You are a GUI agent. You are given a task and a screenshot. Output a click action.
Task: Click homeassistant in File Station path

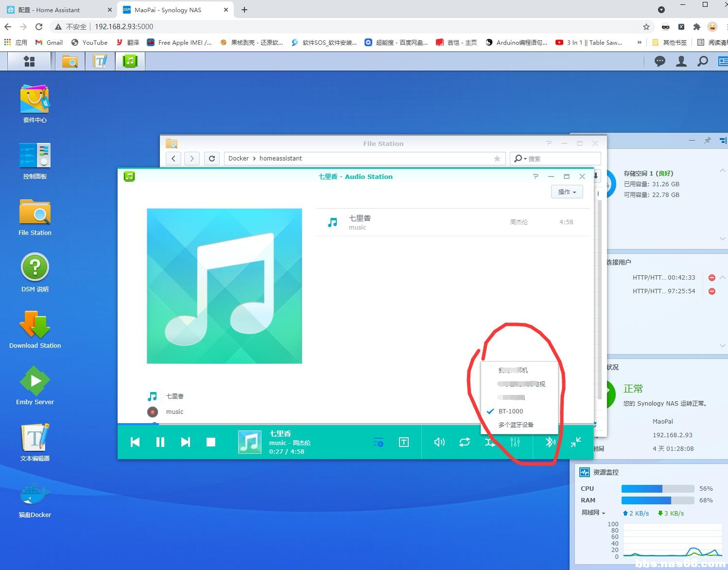pos(280,159)
